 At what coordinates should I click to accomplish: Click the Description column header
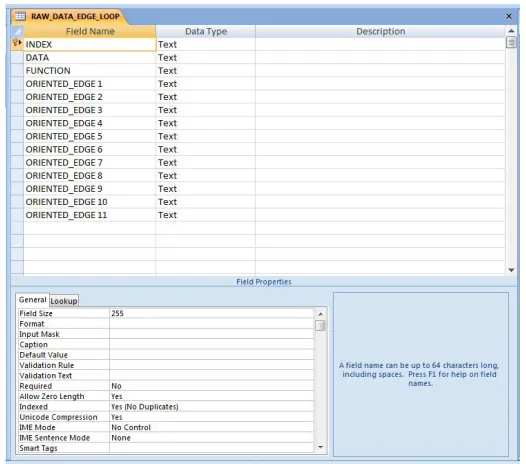click(380, 31)
